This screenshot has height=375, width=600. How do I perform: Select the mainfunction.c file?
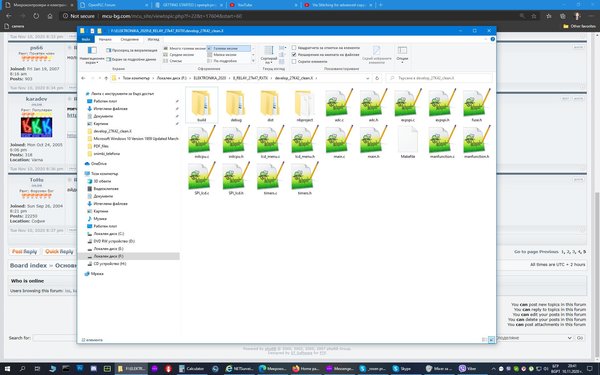(442, 141)
